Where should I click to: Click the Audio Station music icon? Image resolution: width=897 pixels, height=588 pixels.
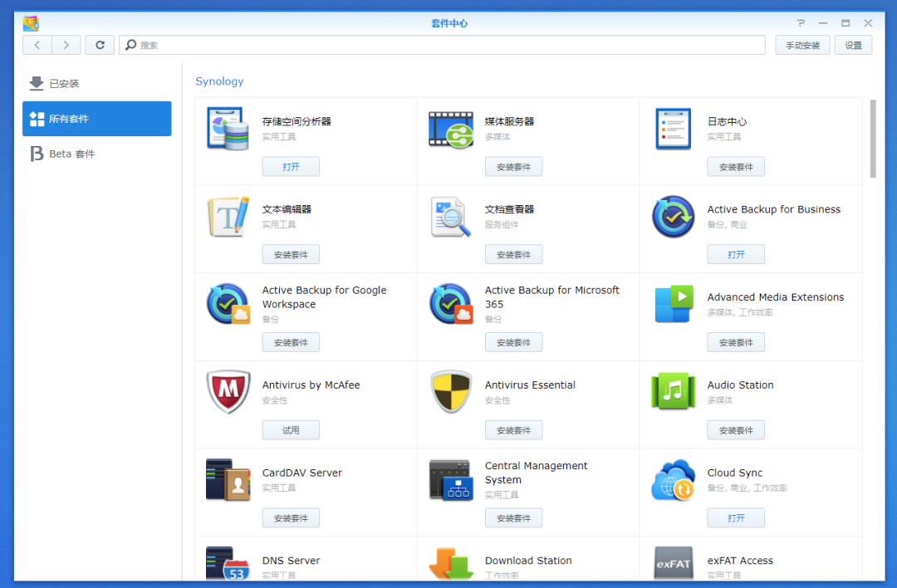tap(673, 392)
